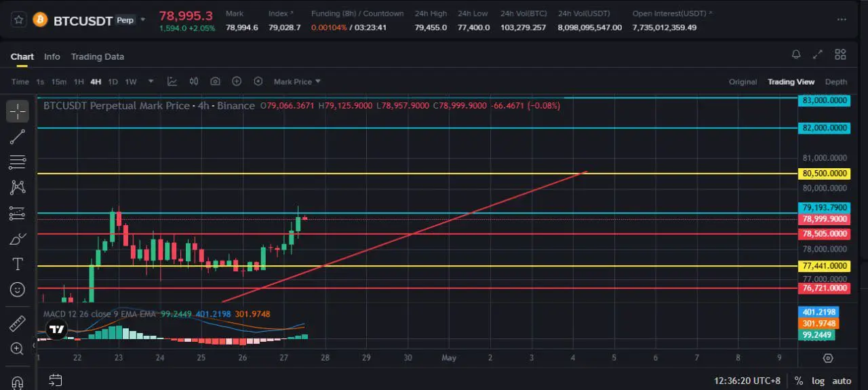This screenshot has width=868, height=390.
Task: Take a chart snapshot with camera icon
Action: (x=215, y=81)
